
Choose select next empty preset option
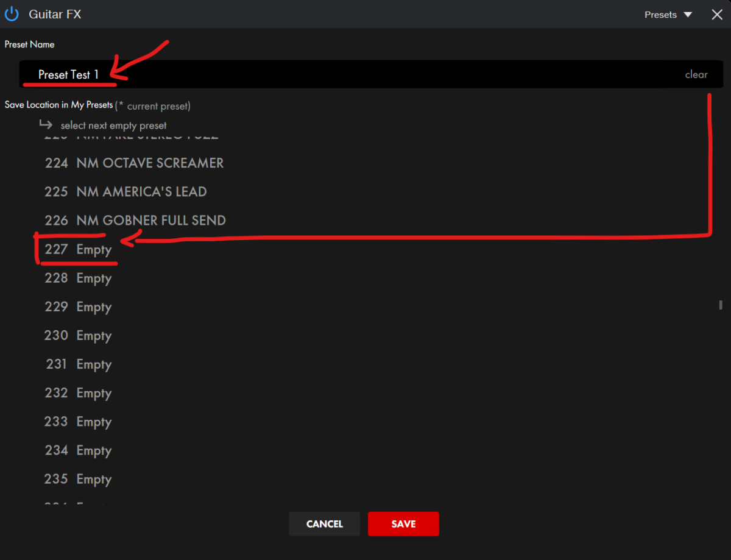click(113, 126)
